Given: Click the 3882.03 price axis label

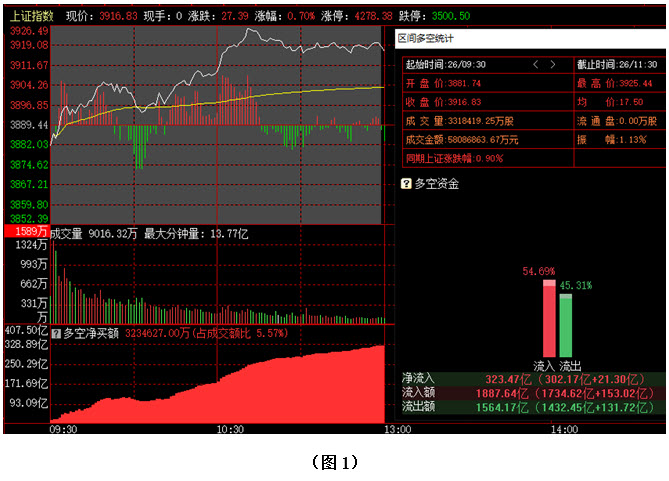Looking at the screenshot, I should click(29, 144).
